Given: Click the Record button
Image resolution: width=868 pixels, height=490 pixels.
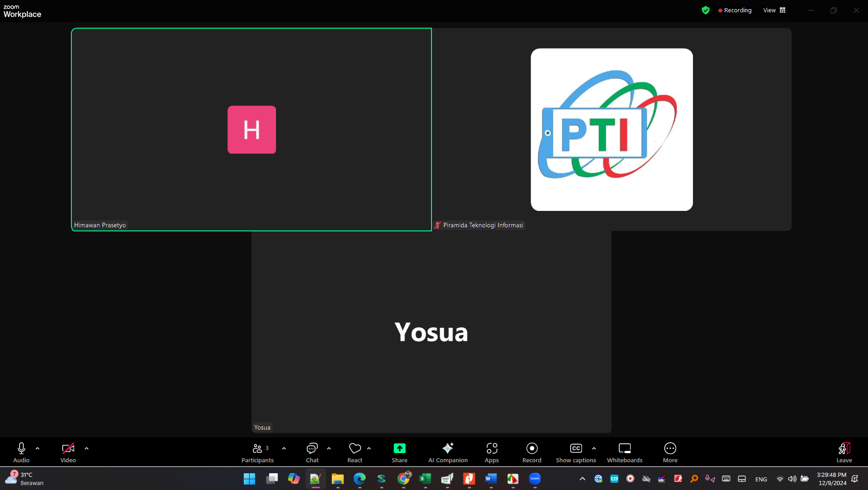Looking at the screenshot, I should [x=532, y=452].
